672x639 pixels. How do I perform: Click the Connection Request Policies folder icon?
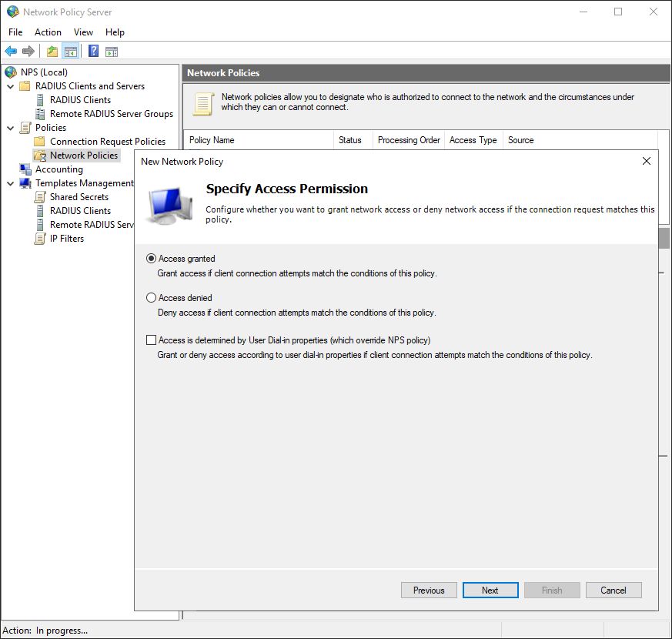click(x=39, y=142)
